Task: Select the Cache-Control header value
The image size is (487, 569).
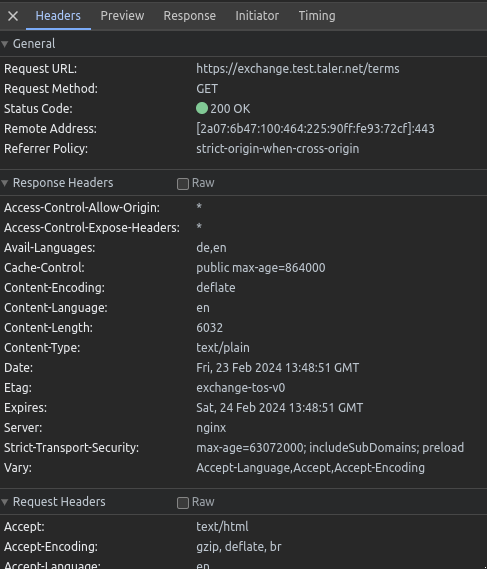Action: click(x=261, y=267)
